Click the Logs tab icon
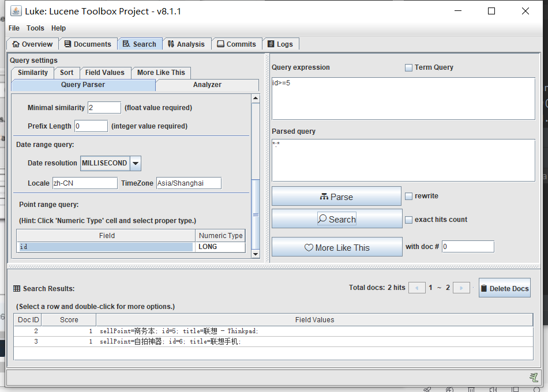Image resolution: width=548 pixels, height=392 pixels. tap(271, 44)
